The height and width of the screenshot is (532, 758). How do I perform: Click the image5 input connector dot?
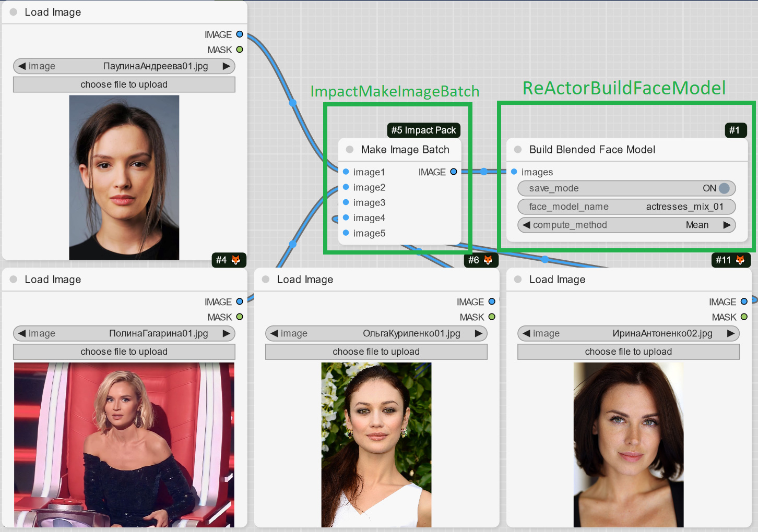click(x=346, y=233)
